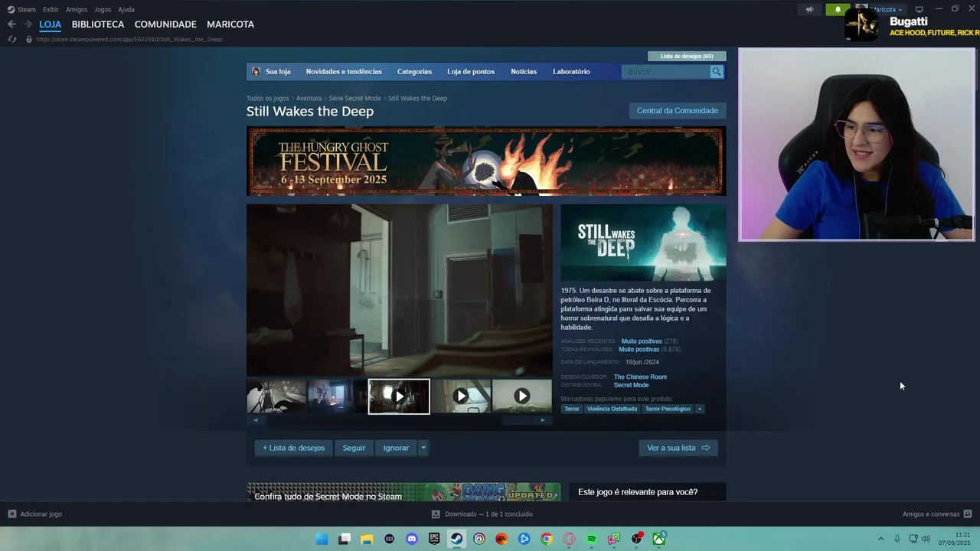Click the Ignorar button
980x551 pixels.
396,448
